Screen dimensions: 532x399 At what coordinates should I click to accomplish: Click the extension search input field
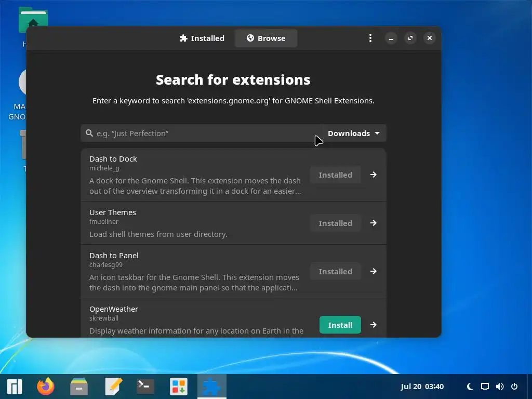(x=202, y=134)
